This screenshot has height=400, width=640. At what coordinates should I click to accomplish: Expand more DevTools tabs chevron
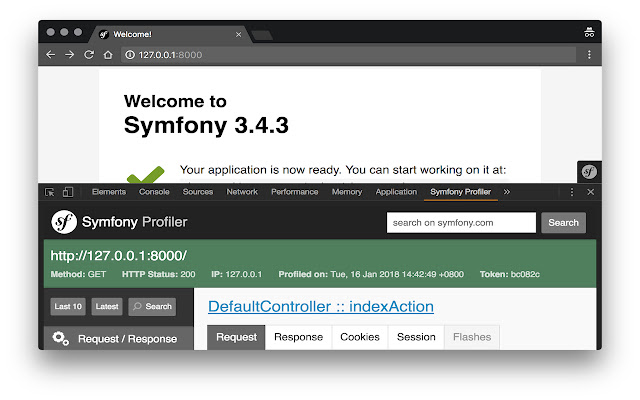(x=507, y=192)
